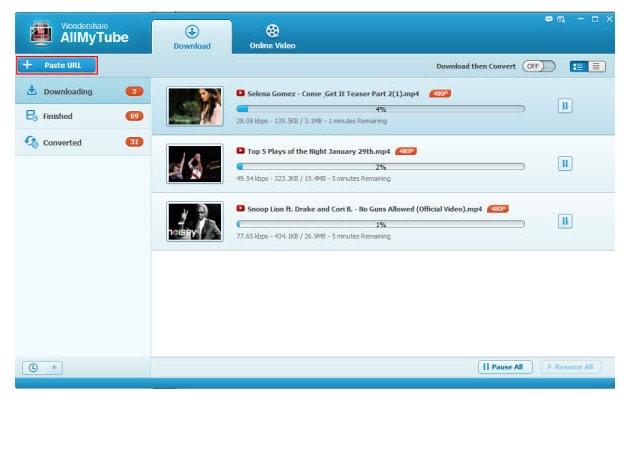
Task: Open the Converted category
Action: (83, 142)
